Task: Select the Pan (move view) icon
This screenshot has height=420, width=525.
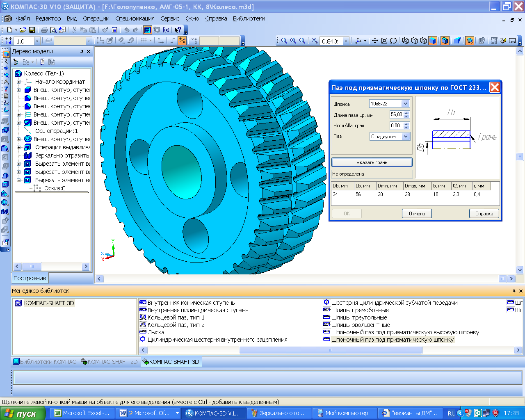Action: click(375, 41)
